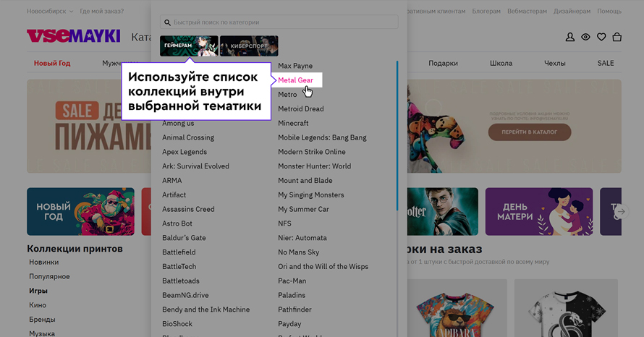This screenshot has height=337, width=644.
Task: Focus the quick category search field
Action: click(279, 22)
